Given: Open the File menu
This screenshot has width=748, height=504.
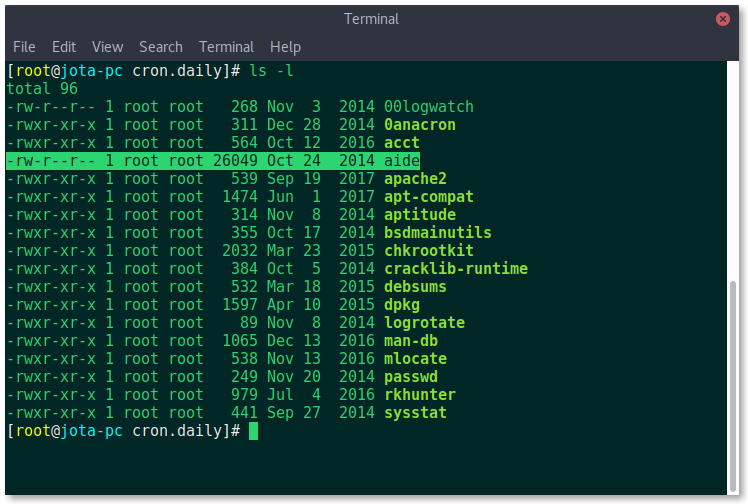Looking at the screenshot, I should [24, 47].
